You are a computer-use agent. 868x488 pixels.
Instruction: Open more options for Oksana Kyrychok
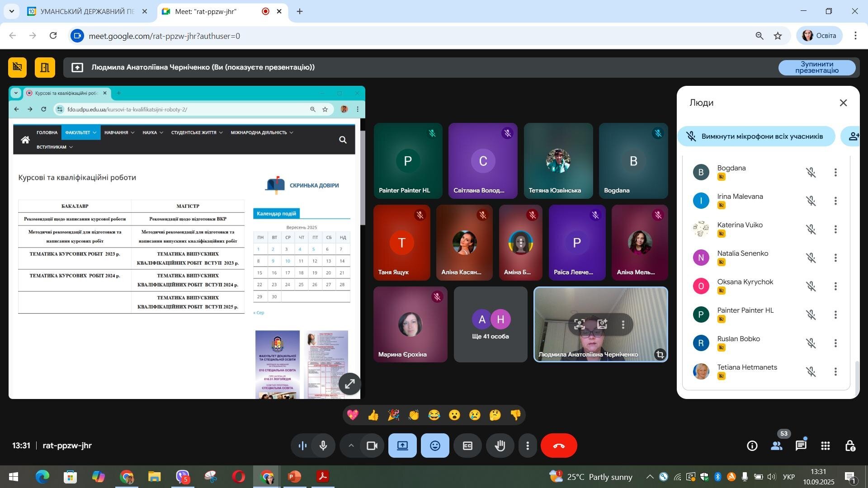(835, 286)
